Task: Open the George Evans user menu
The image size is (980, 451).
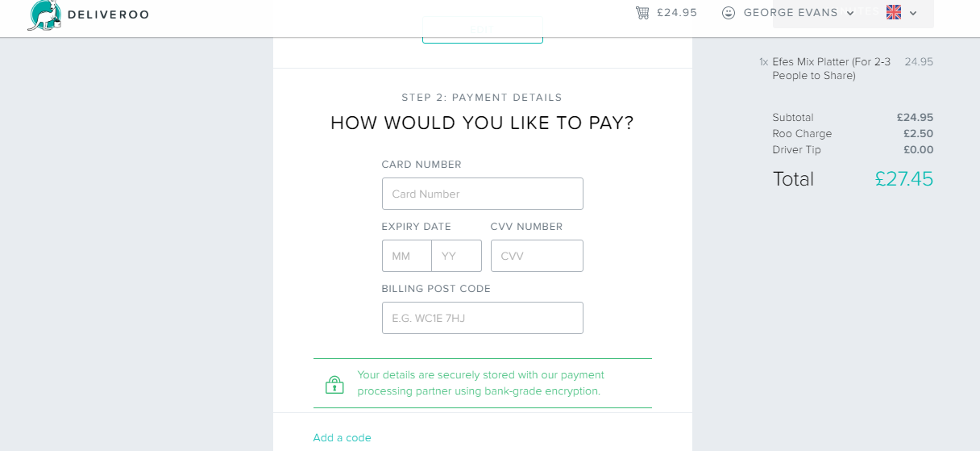Action: 791,13
